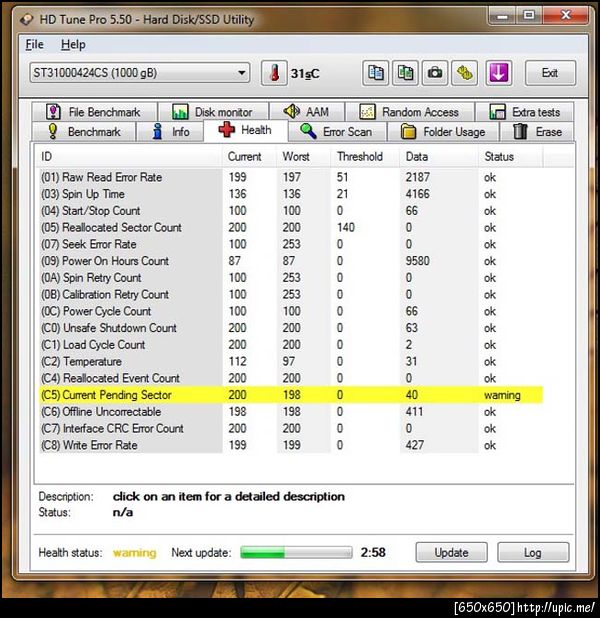
Task: Click the Worst column header
Action: pos(304,156)
